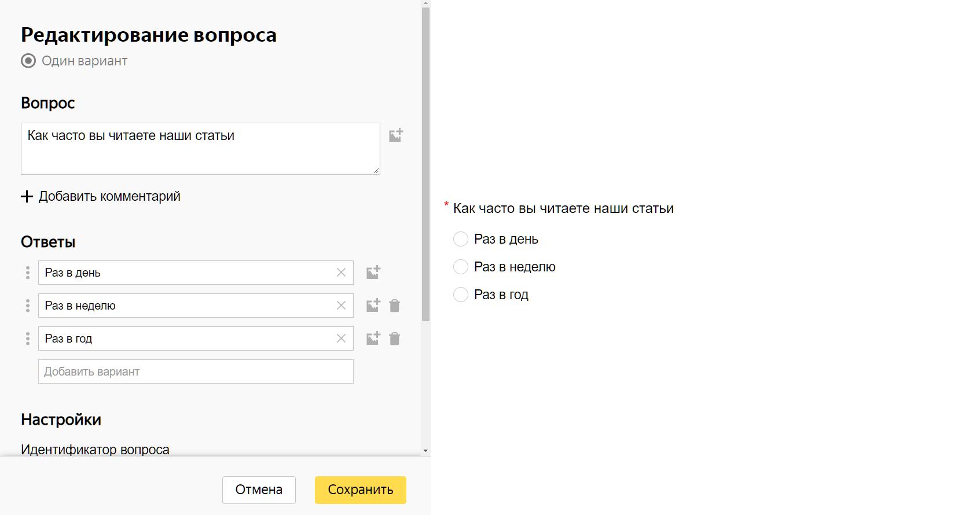
Task: Cancel editing with 'Отмена'
Action: (259, 490)
